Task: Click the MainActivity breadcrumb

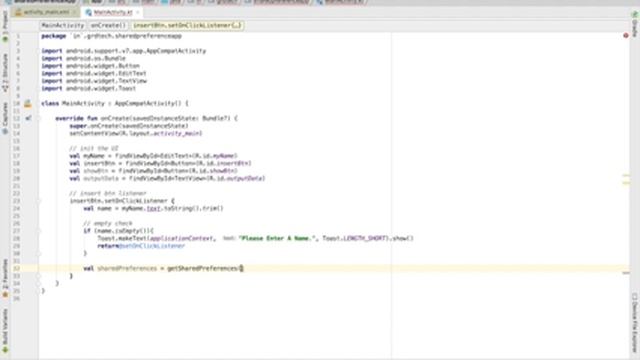Action: coord(63,25)
